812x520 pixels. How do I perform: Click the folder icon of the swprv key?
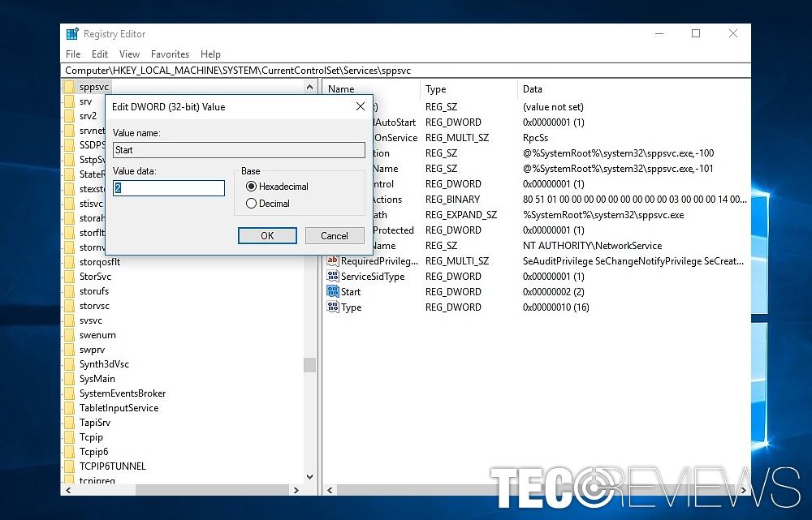(69, 350)
